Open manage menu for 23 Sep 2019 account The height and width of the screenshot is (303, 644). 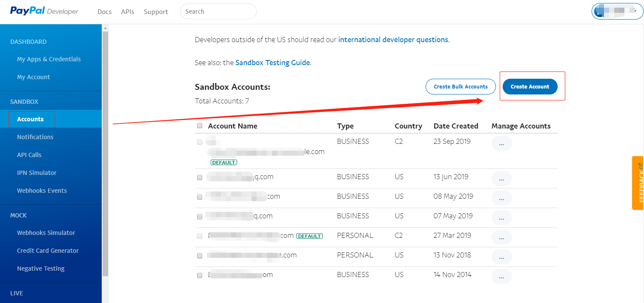tap(501, 144)
